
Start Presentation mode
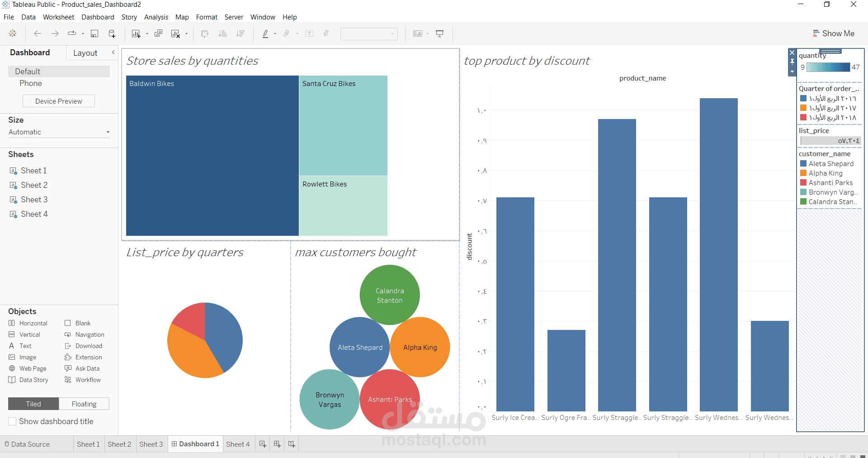[x=440, y=33]
